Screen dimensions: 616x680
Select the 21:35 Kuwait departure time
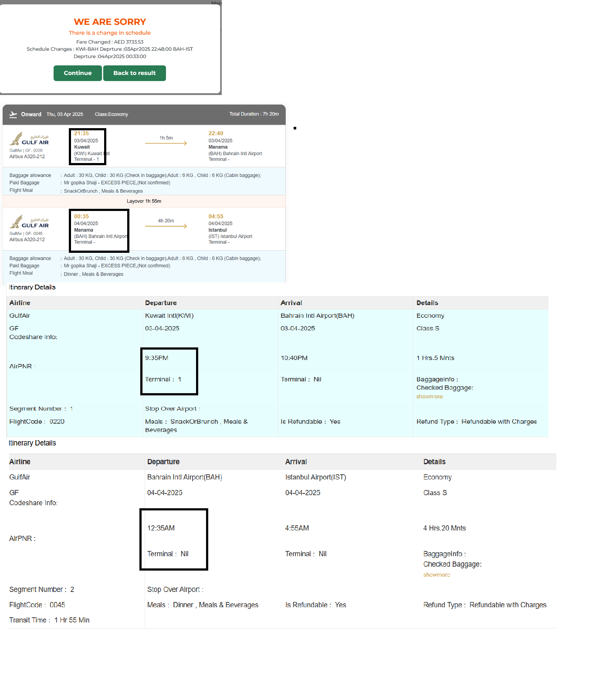click(x=81, y=133)
